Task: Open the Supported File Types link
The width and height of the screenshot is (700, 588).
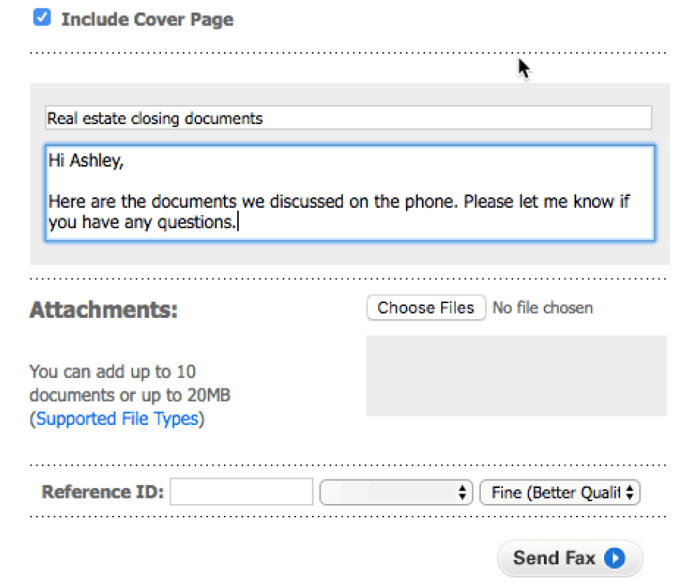Action: click(117, 419)
